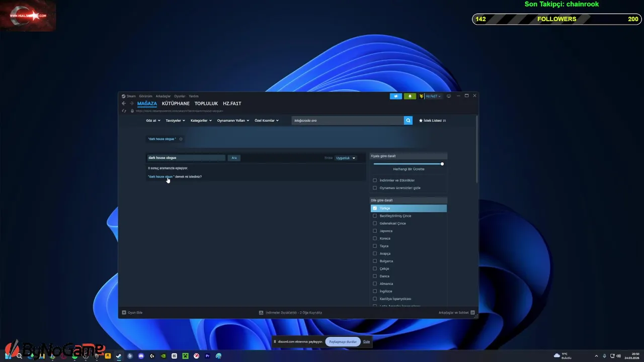Viewport: 644px width, 362px height.
Task: Click the Ara search button
Action: tap(234, 158)
